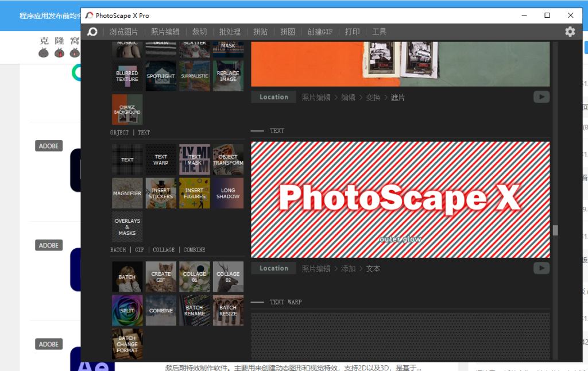The width and height of the screenshot is (588, 371).
Task: Open the Text feature tile
Action: click(127, 160)
